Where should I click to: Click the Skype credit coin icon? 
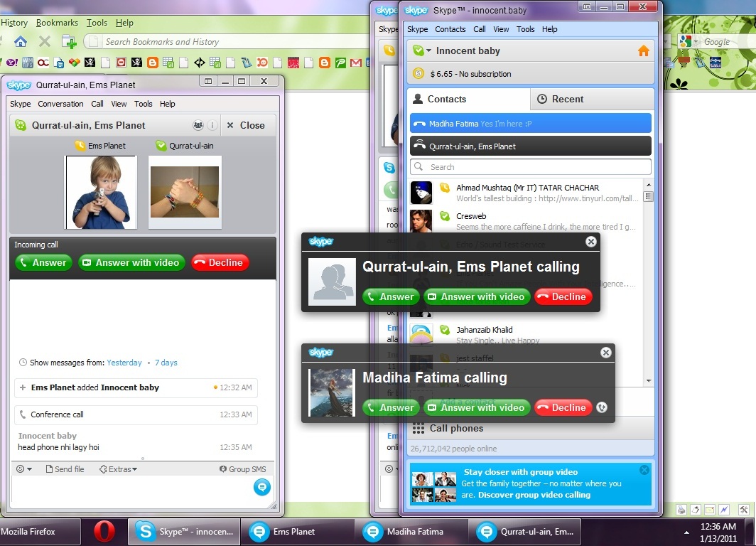(x=418, y=73)
